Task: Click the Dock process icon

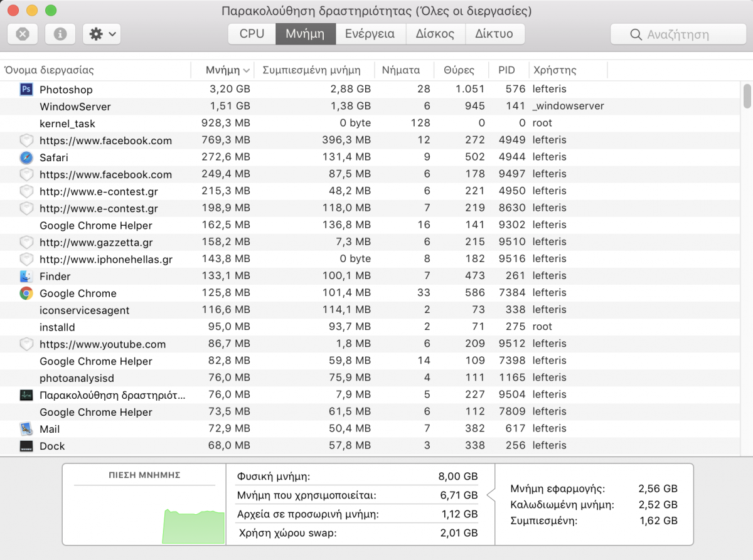Action: 26,445
